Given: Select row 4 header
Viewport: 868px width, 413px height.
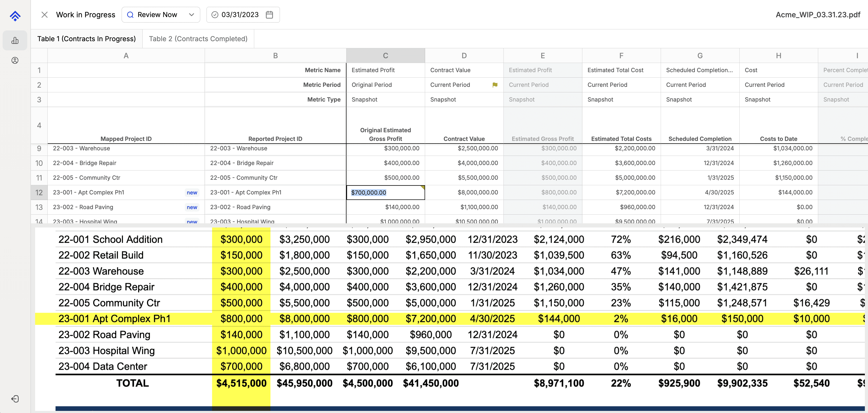Looking at the screenshot, I should coord(39,125).
